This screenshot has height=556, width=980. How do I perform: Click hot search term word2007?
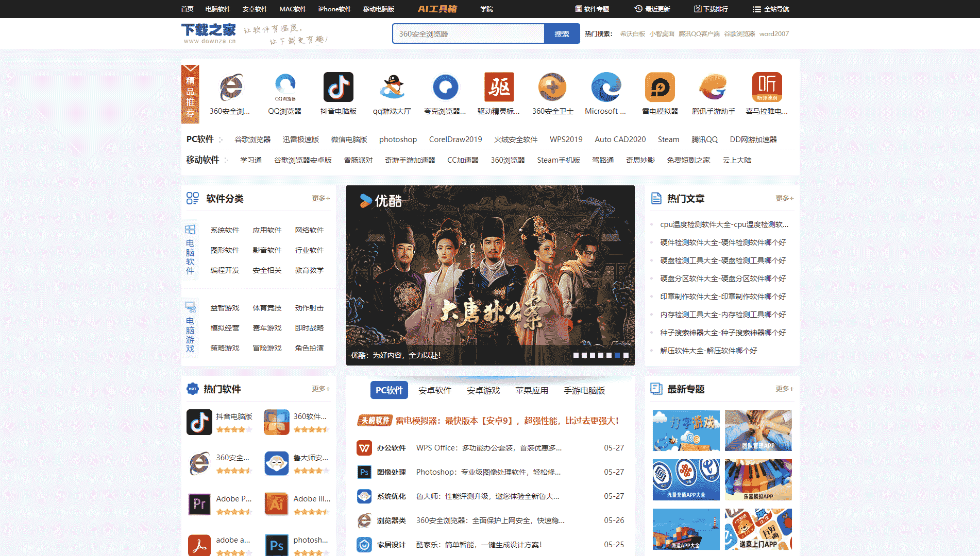coord(774,34)
